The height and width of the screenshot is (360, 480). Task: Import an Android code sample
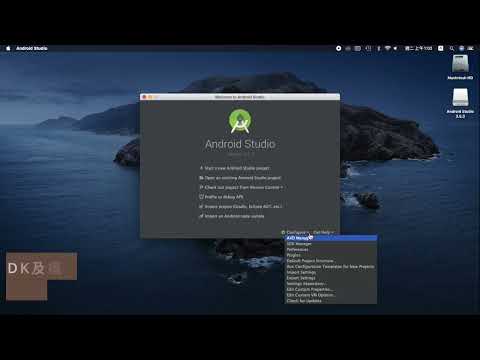pyautogui.click(x=234, y=216)
